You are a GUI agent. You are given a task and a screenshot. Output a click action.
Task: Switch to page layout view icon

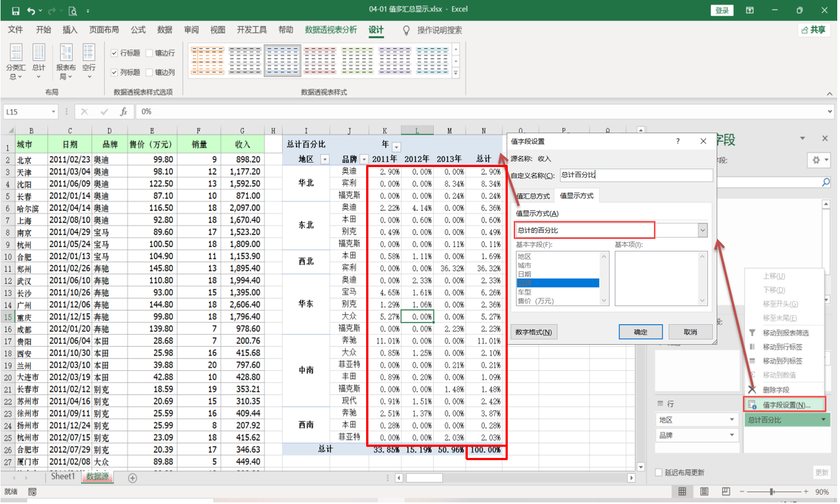click(x=704, y=491)
